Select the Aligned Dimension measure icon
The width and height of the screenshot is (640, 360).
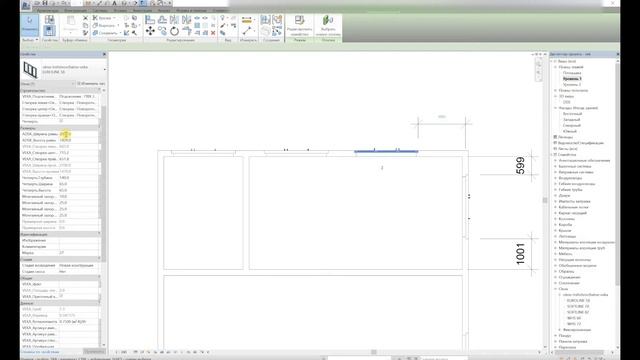pos(247,20)
